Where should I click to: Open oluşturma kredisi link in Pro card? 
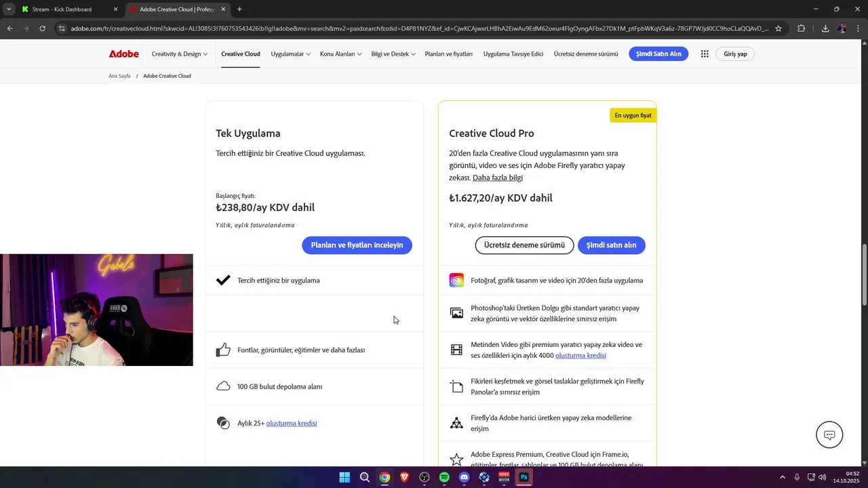coord(580,355)
